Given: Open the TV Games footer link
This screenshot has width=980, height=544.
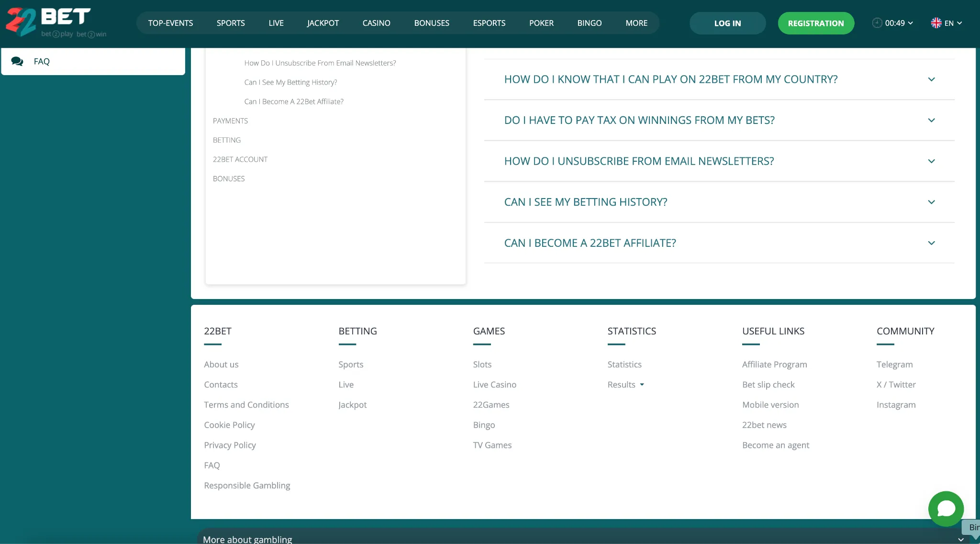Looking at the screenshot, I should point(492,445).
